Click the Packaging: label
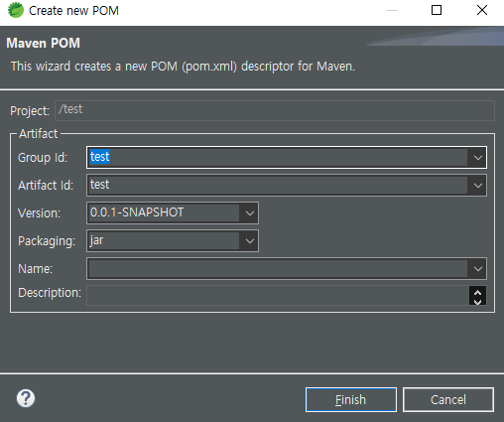504x422 pixels. tap(47, 241)
